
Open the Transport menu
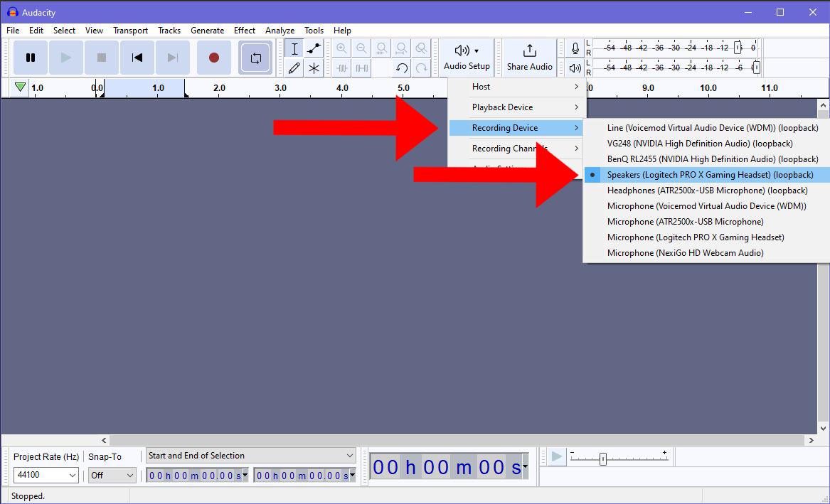130,30
